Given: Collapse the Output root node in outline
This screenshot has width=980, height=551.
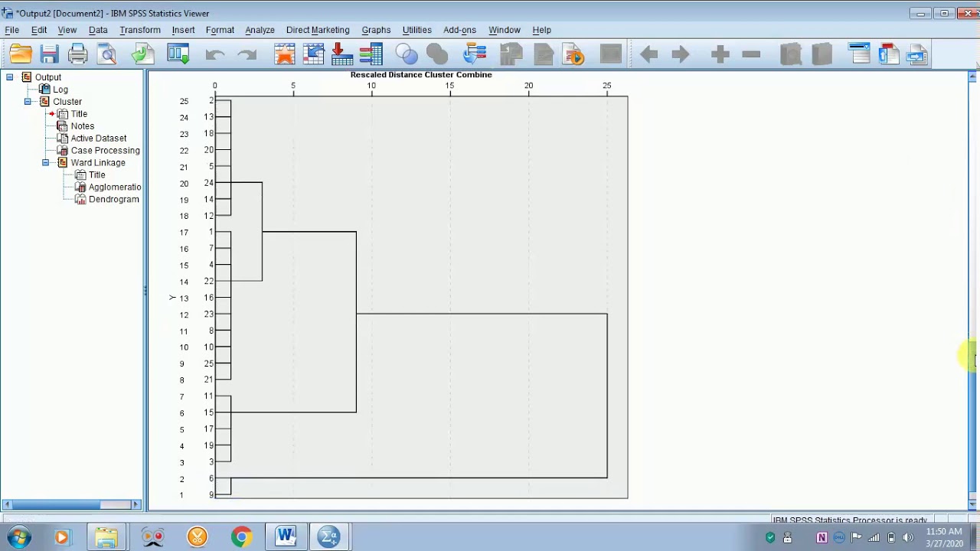Looking at the screenshot, I should click(x=9, y=77).
